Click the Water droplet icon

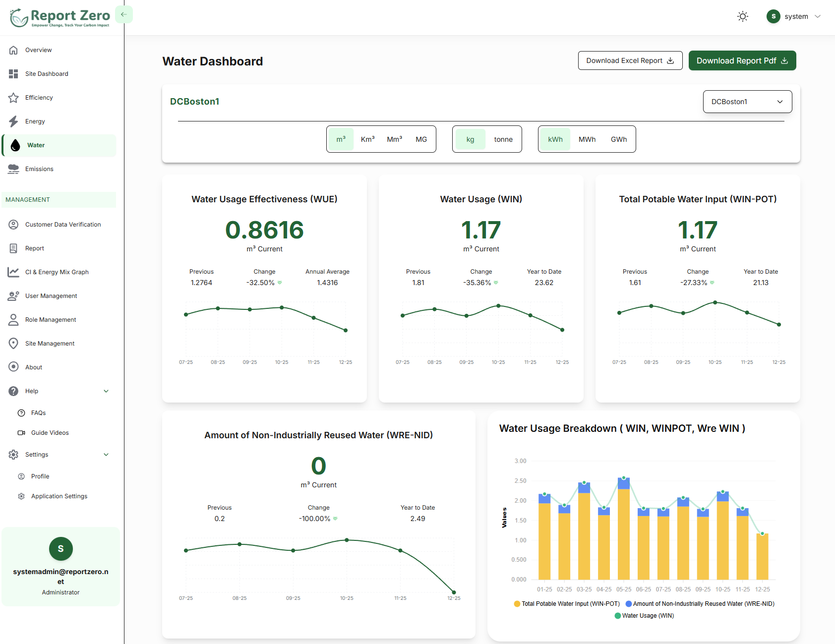pyautogui.click(x=15, y=145)
